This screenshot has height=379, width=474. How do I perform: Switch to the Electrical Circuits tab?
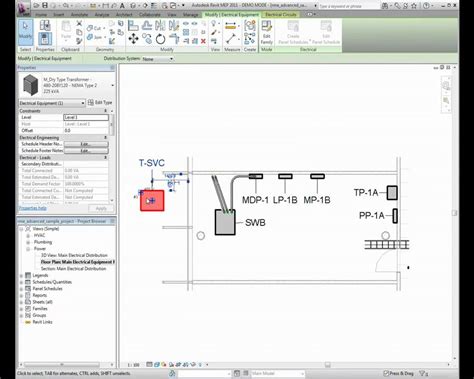click(x=281, y=15)
